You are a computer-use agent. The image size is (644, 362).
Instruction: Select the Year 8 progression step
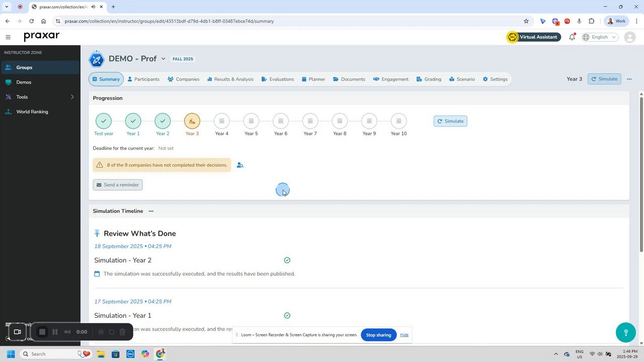pos(340,121)
